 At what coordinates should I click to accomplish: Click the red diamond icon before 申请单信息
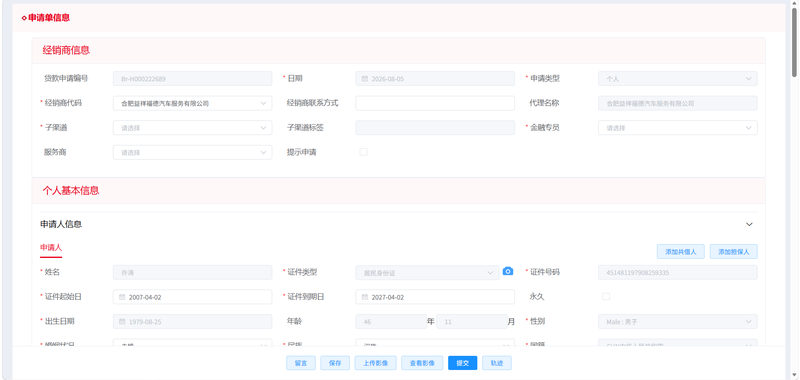pos(24,18)
